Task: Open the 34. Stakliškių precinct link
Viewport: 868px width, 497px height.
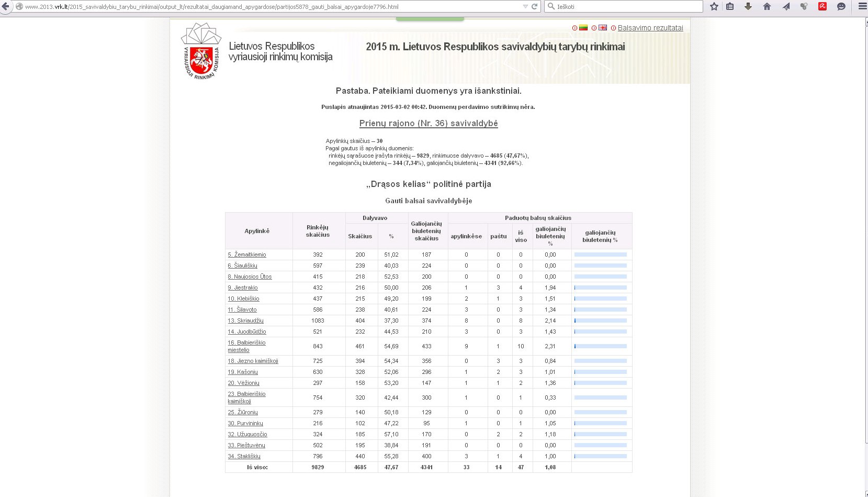Action: (x=244, y=456)
